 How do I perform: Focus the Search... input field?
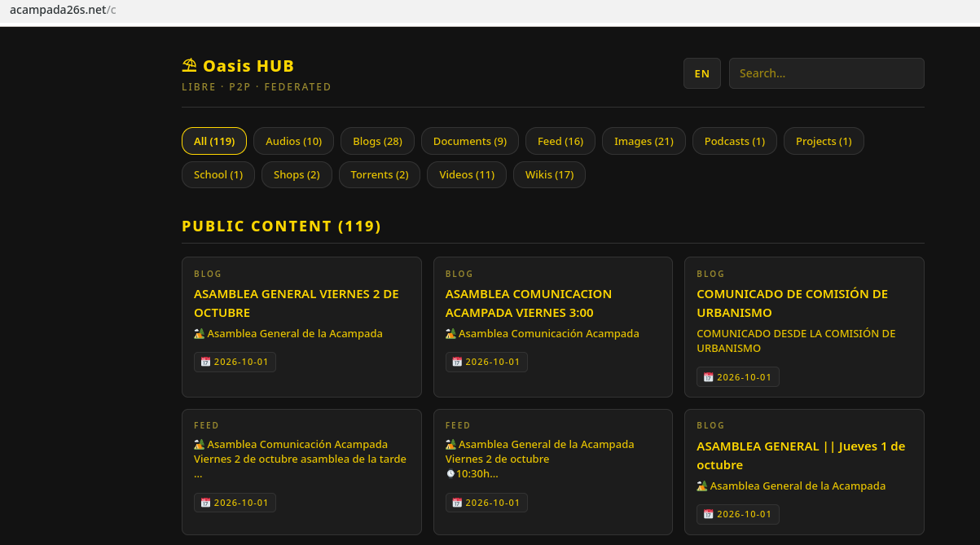(826, 73)
